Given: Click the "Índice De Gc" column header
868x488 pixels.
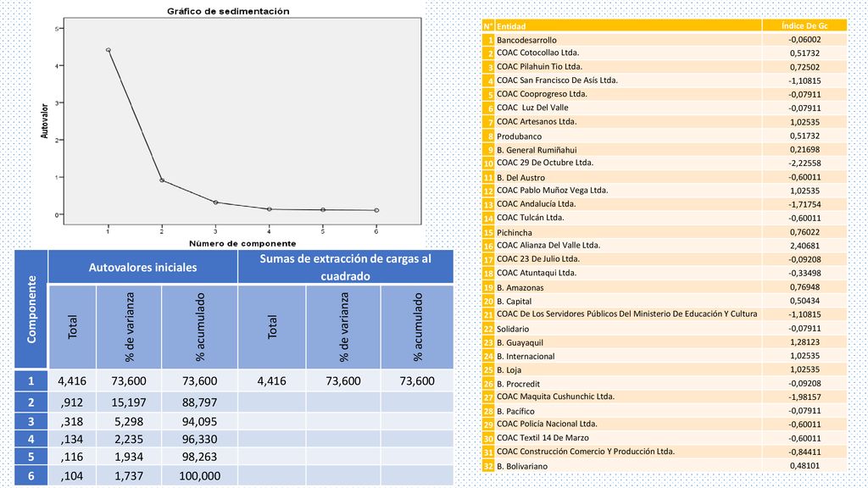Looking at the screenshot, I should (x=804, y=26).
